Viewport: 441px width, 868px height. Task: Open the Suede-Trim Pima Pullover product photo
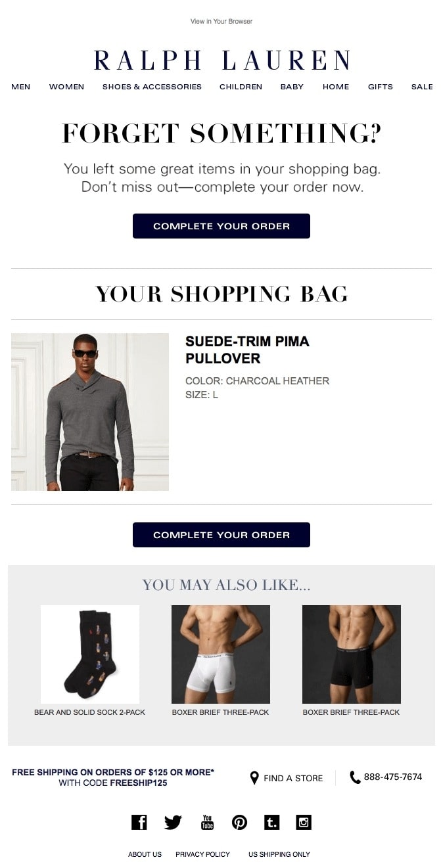90,412
